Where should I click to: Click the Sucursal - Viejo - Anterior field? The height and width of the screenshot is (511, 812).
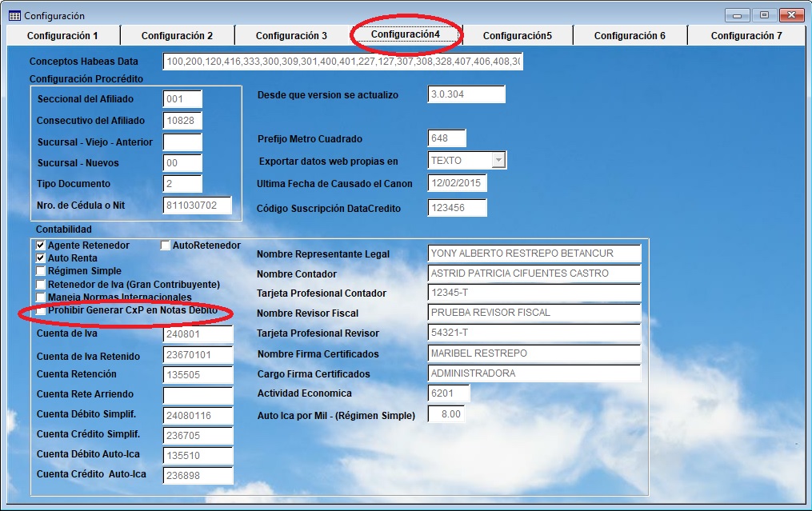[182, 142]
